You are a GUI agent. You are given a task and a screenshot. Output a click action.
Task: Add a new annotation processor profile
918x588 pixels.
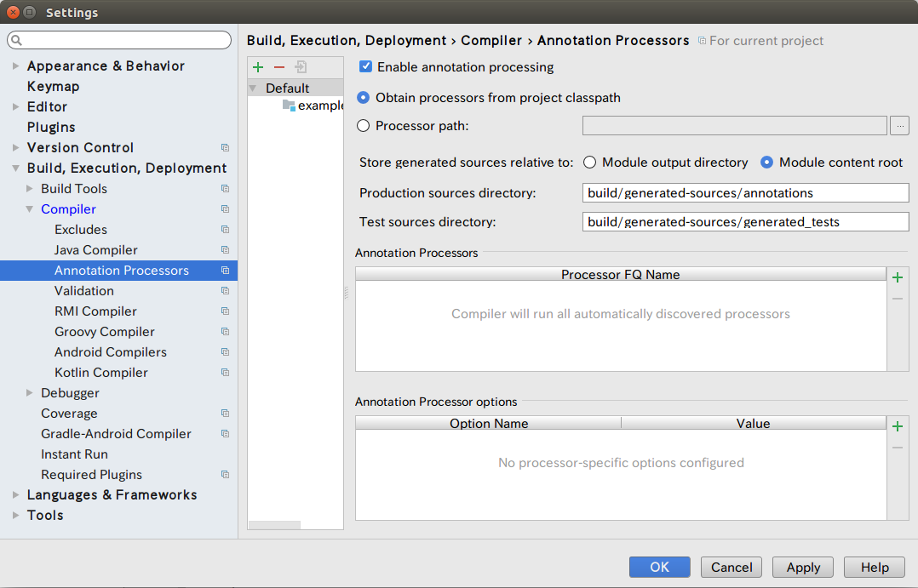point(257,66)
